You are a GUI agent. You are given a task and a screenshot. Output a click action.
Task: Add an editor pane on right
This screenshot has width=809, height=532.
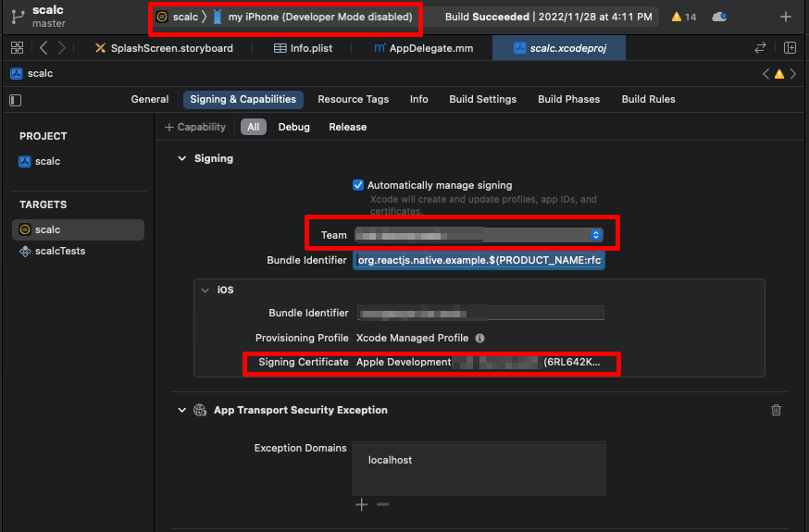[x=790, y=48]
